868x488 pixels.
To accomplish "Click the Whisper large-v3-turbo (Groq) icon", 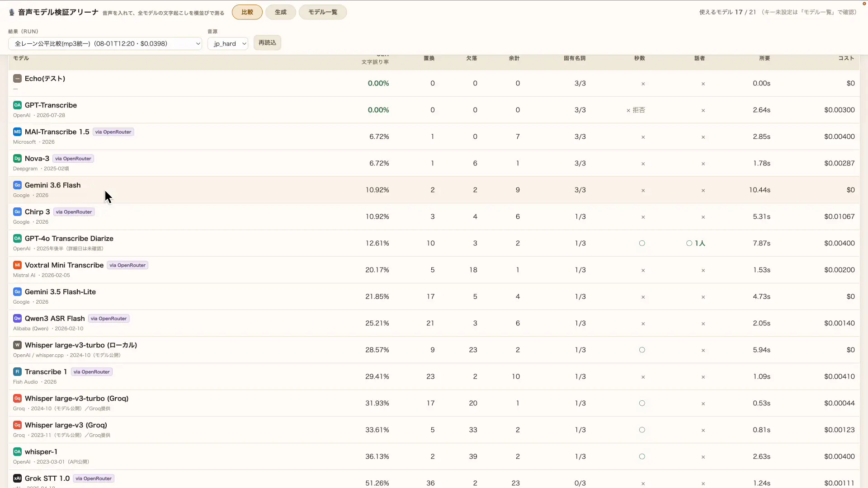I will [x=17, y=399].
